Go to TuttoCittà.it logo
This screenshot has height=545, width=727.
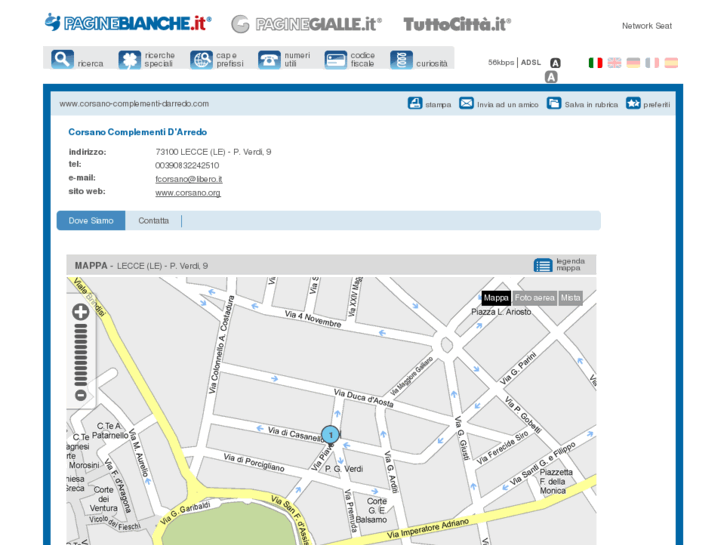(457, 24)
